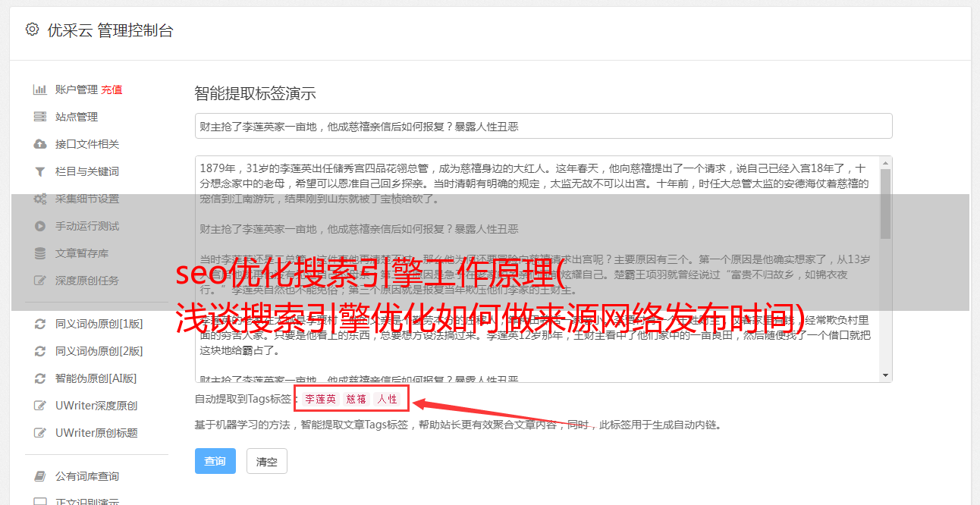The width and height of the screenshot is (980, 505).
Task: Click the gear icon beside 优采云 管理控制台
Action: tap(32, 30)
